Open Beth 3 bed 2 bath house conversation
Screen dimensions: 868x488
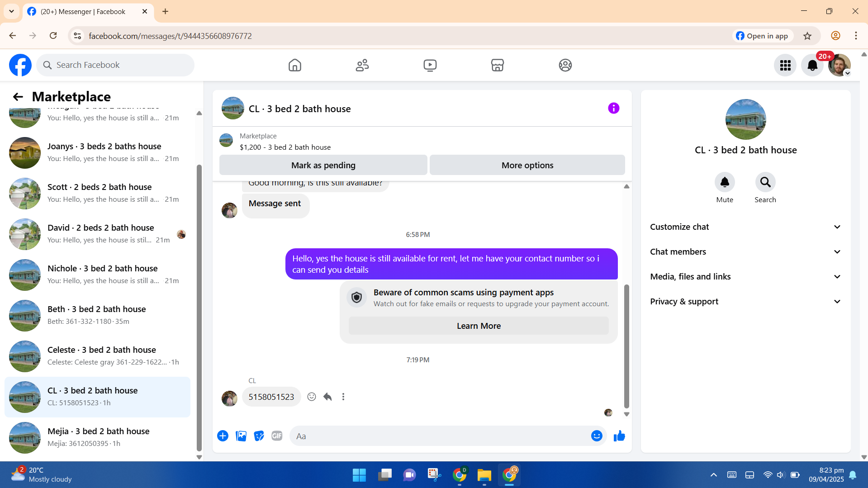coord(97,315)
